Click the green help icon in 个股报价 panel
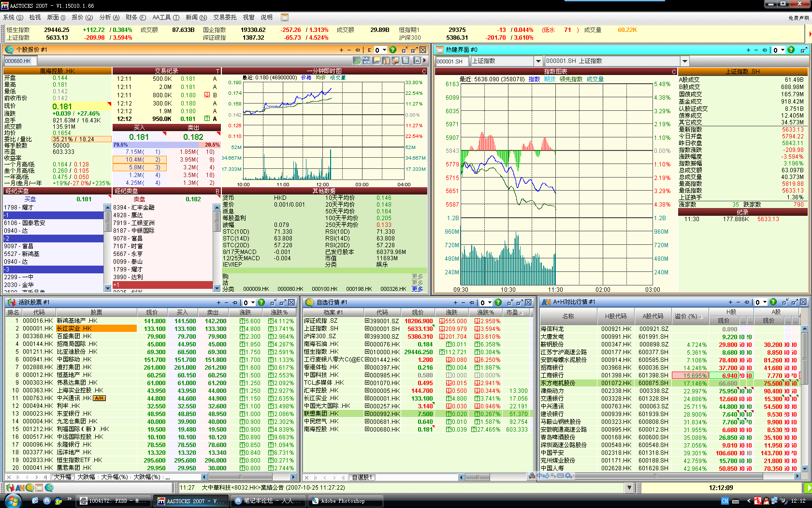The width and height of the screenshot is (812, 508). coord(392,50)
